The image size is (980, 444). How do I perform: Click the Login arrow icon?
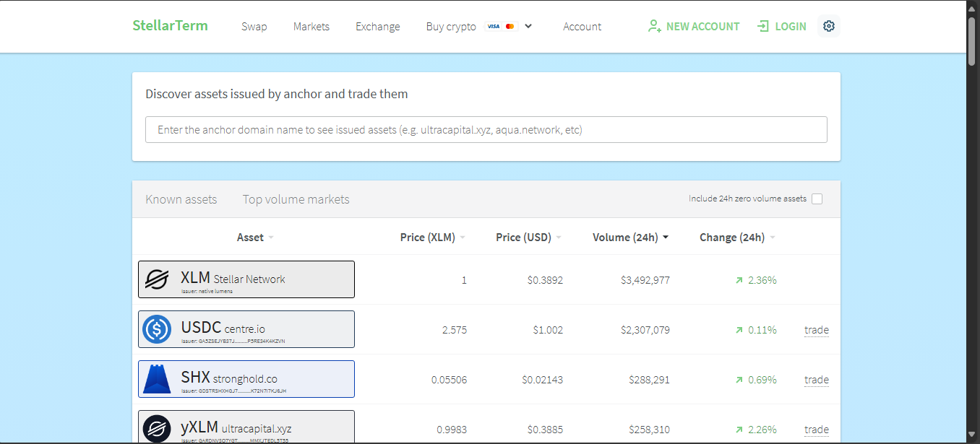point(763,26)
